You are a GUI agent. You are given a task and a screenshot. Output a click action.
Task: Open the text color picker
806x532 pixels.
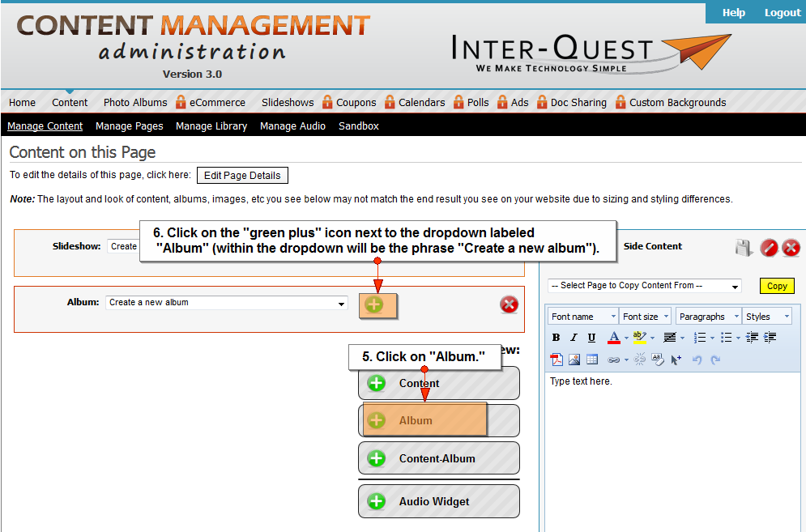pos(614,338)
